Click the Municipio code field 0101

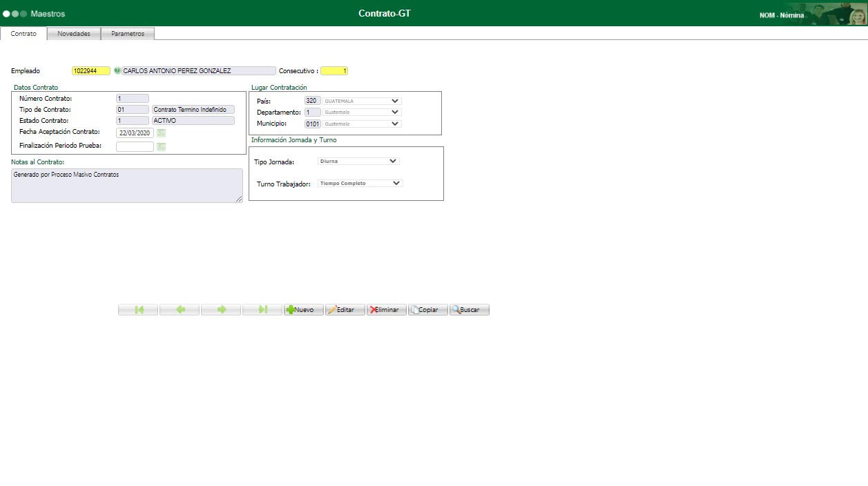point(313,124)
